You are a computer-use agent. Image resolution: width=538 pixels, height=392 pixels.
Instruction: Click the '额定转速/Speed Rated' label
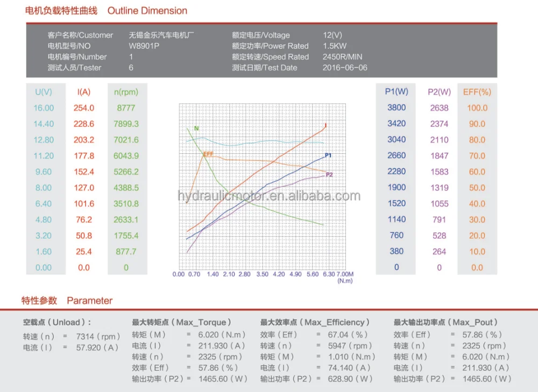pyautogui.click(x=271, y=57)
